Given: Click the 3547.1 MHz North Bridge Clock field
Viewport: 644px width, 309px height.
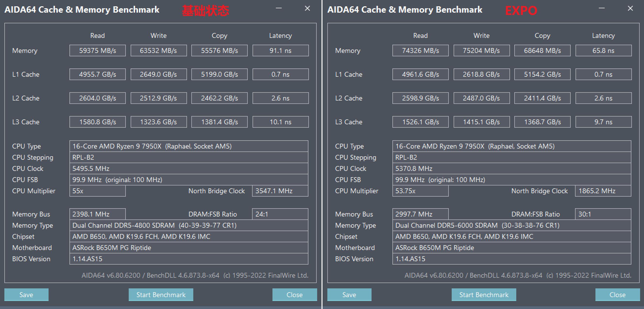Looking at the screenshot, I should (280, 191).
